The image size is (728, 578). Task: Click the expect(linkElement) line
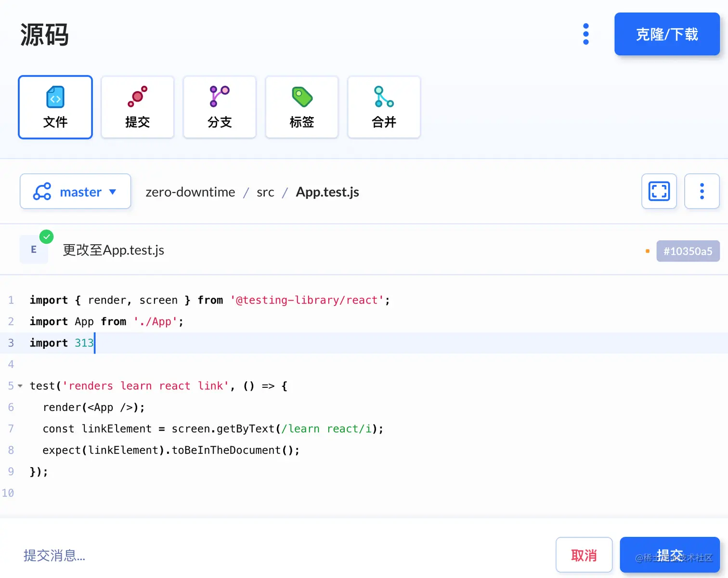tap(171, 450)
